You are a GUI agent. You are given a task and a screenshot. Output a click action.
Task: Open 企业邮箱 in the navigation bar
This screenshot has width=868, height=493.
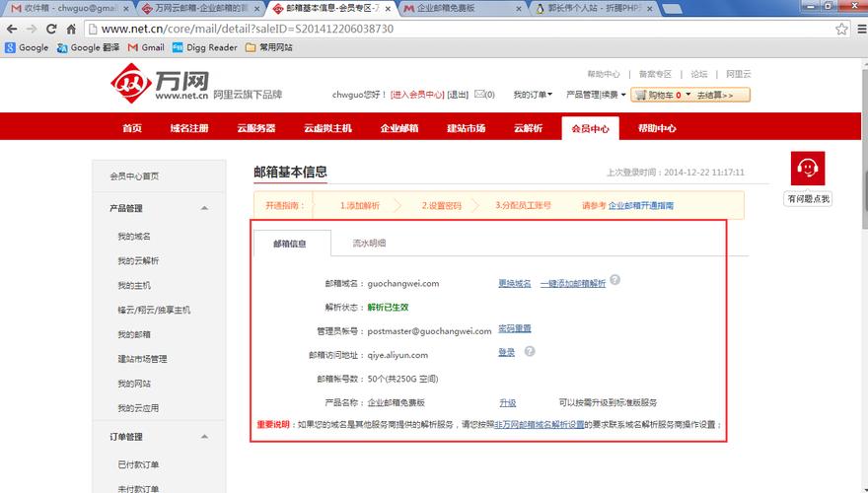tap(399, 128)
